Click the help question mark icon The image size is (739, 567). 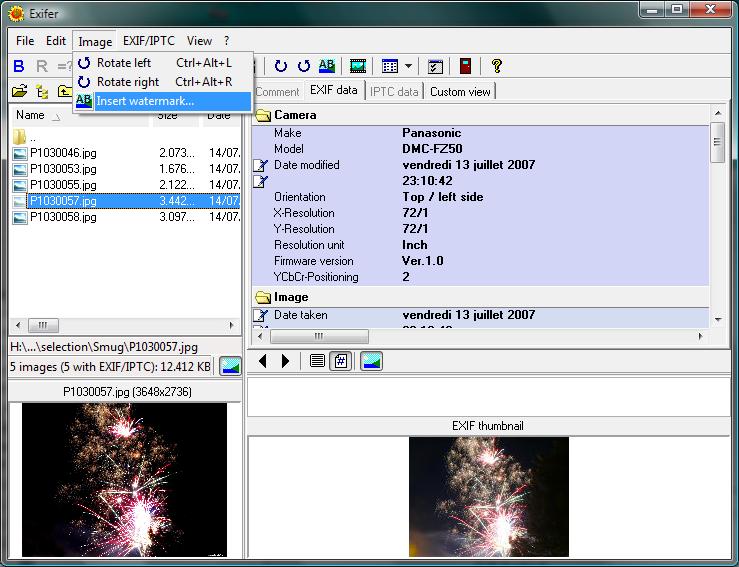[x=496, y=66]
